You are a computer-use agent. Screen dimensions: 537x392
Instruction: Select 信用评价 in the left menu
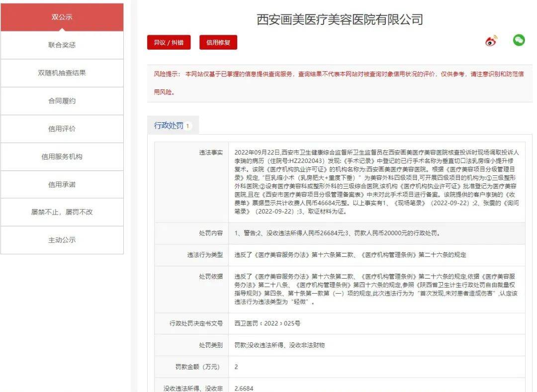coord(63,128)
